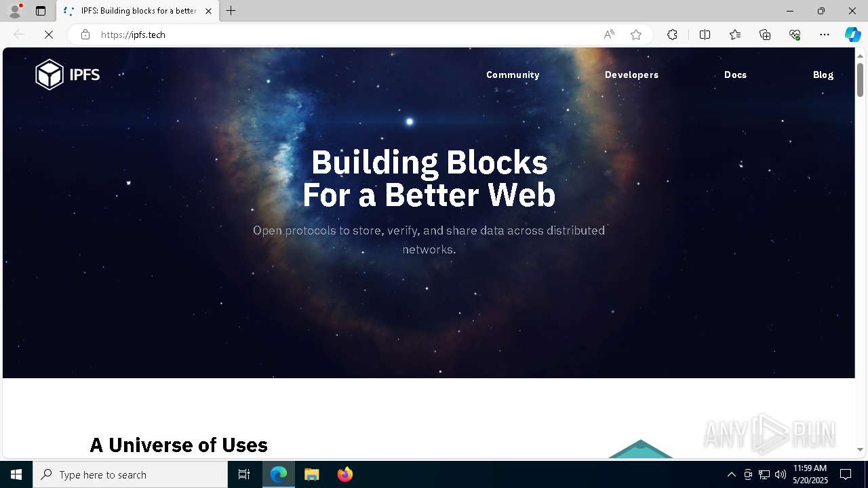Add this page to favorites
Image resolution: width=868 pixels, height=488 pixels.
click(636, 35)
